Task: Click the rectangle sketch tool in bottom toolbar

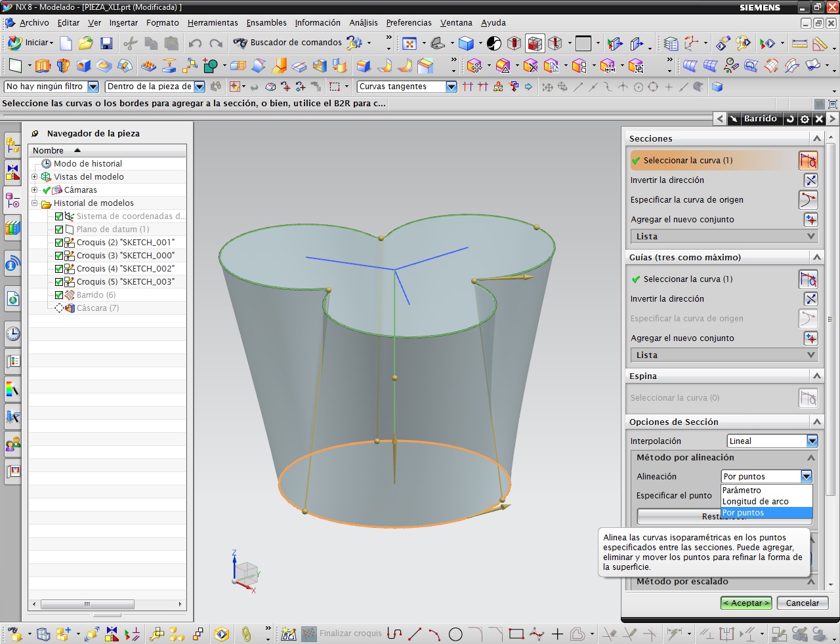Action: click(516, 634)
